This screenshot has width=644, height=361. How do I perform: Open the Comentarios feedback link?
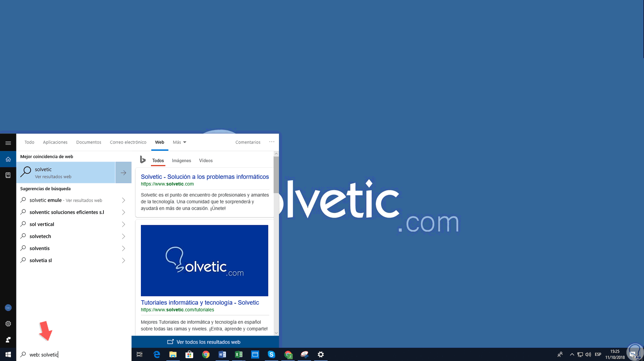tap(248, 142)
